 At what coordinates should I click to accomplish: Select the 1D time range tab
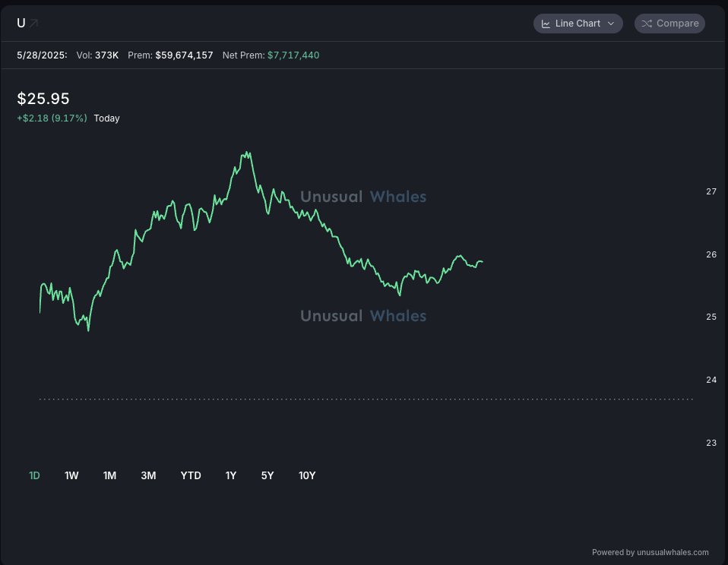(34, 475)
